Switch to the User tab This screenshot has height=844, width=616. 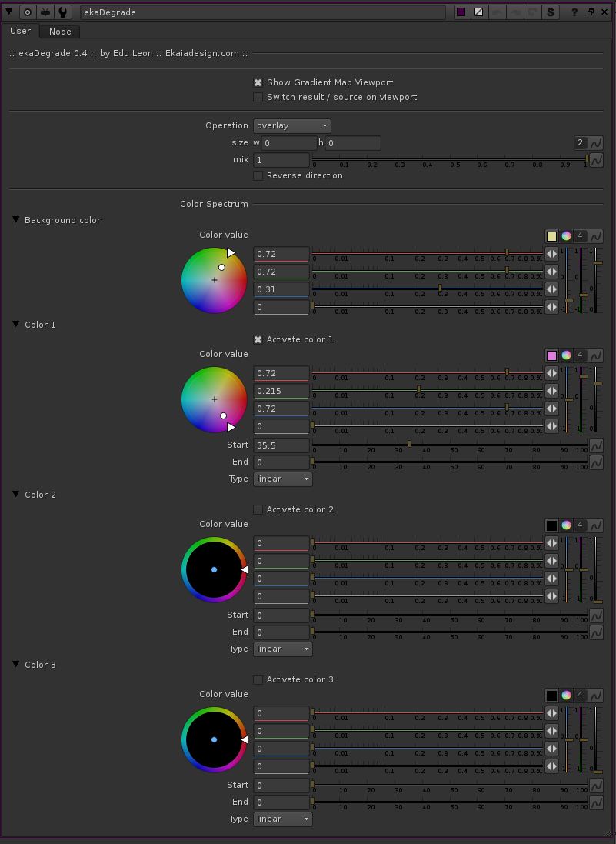pyautogui.click(x=21, y=31)
